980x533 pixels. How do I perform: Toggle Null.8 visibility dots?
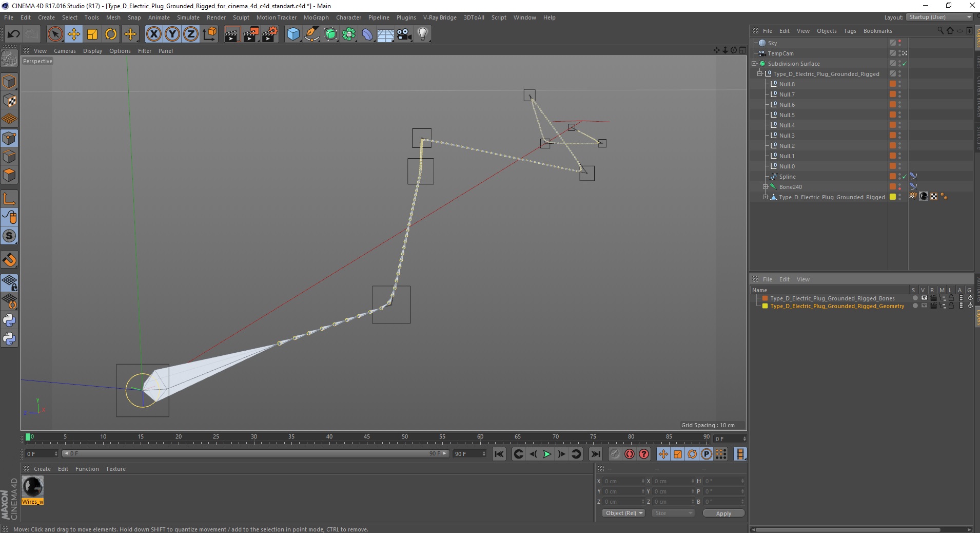[899, 84]
